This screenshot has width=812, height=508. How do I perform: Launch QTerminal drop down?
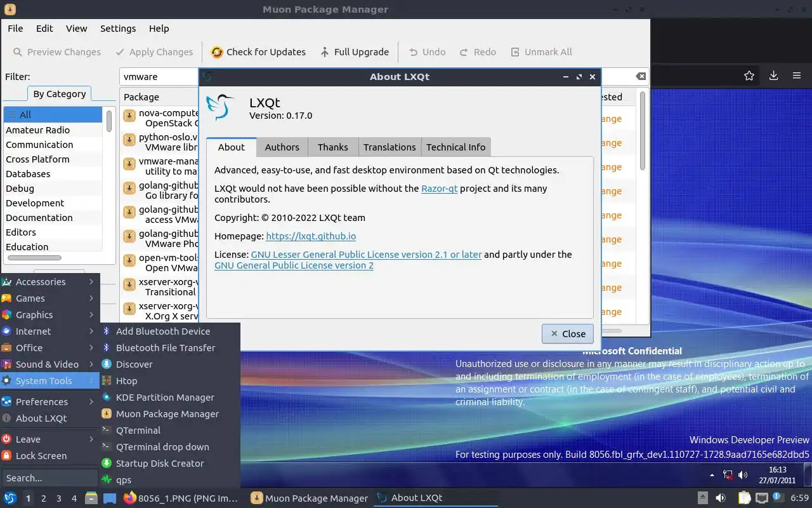[x=170, y=446]
